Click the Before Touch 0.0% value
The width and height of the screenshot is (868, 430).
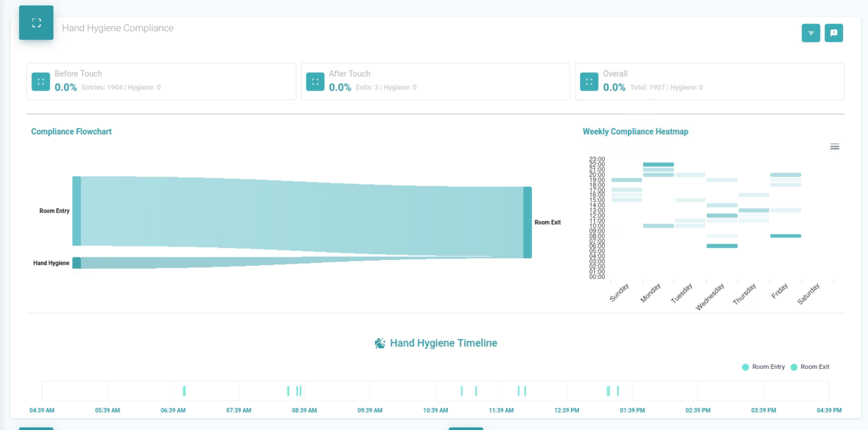[66, 87]
